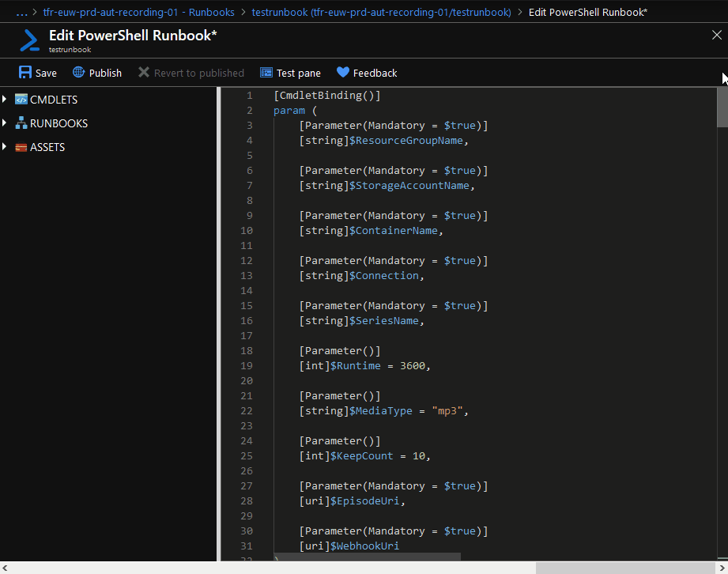Click the horizontal scrollbar thumb
The height and width of the screenshot is (574, 728).
tap(625, 568)
